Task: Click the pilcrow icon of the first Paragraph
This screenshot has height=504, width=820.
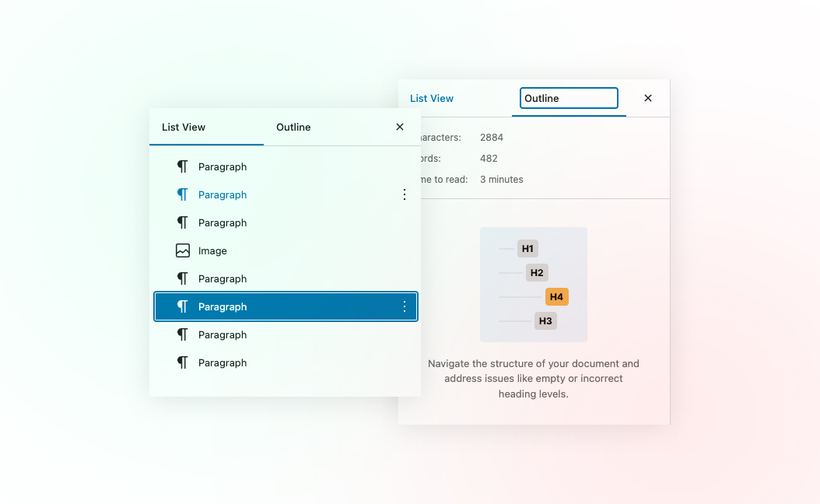Action: pos(182,166)
